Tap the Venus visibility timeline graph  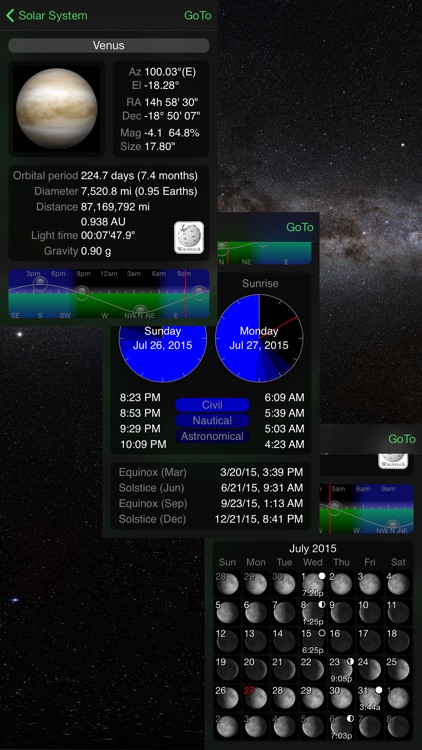click(x=109, y=294)
